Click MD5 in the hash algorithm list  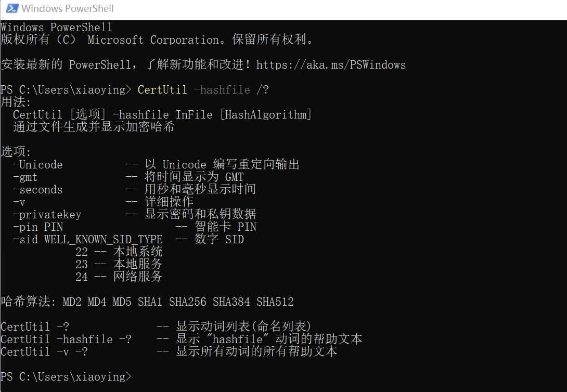122,302
